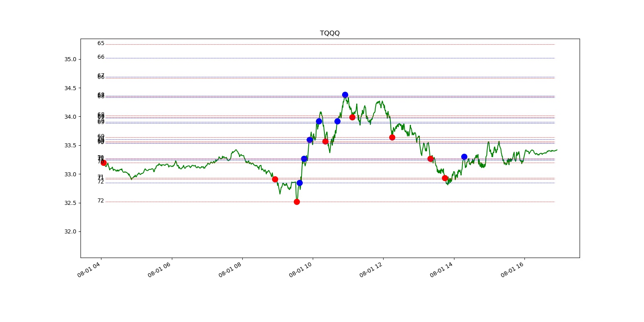The height and width of the screenshot is (322, 644).
Task: Click the level label 72 on the 32.5 line
Action: [101, 201]
